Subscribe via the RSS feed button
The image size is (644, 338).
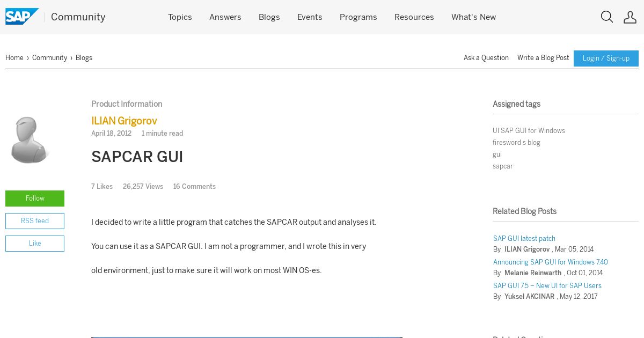(x=35, y=221)
